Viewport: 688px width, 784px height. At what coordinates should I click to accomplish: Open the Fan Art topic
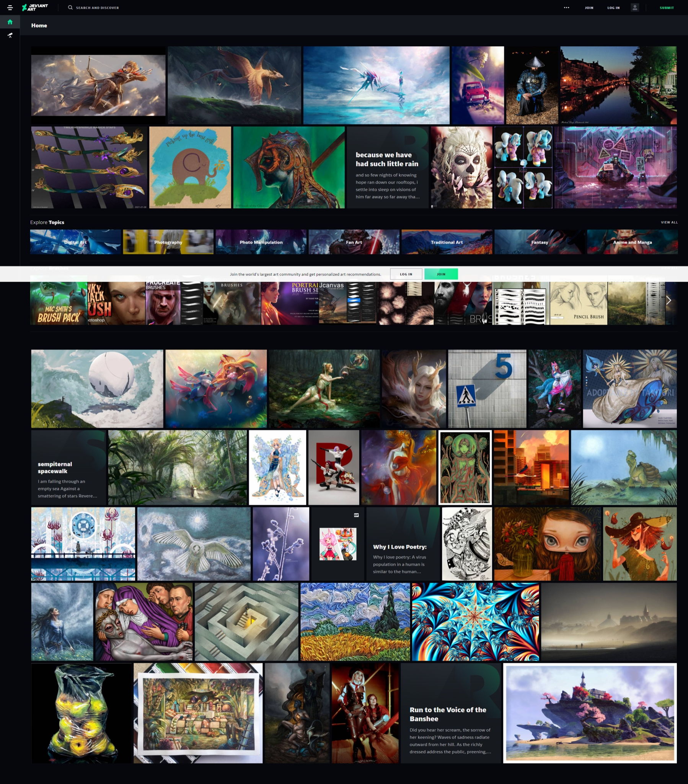tap(354, 242)
